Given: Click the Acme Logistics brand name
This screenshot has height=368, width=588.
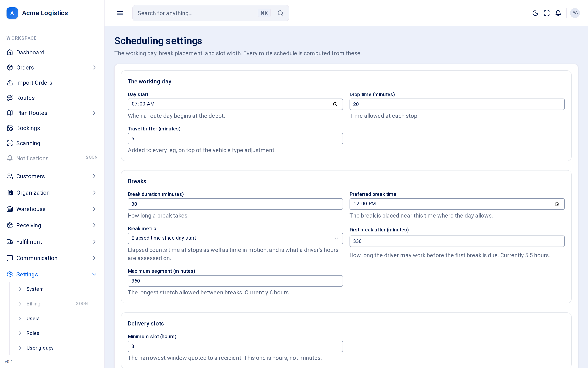Looking at the screenshot, I should [x=45, y=13].
